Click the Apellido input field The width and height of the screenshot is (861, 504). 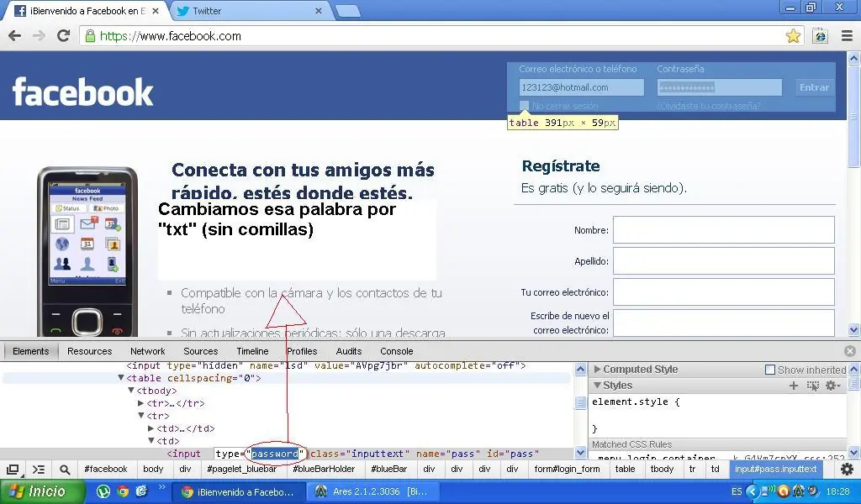click(724, 261)
